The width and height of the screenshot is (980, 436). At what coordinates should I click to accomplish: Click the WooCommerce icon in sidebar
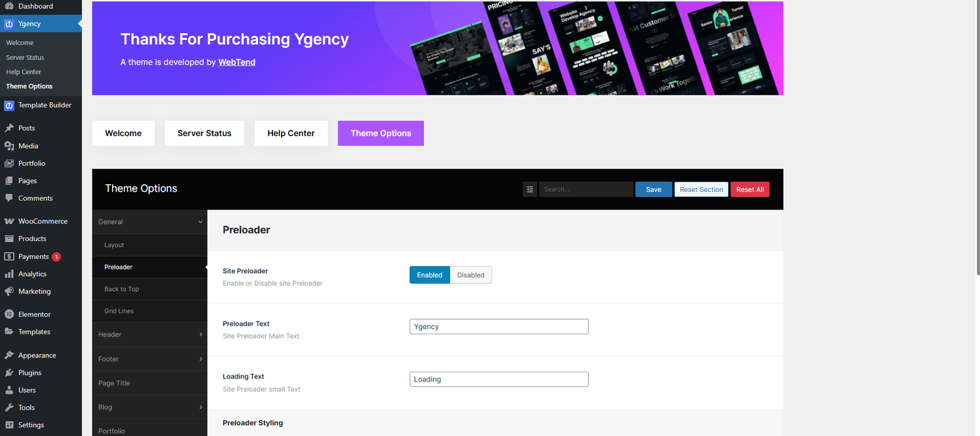(9, 221)
